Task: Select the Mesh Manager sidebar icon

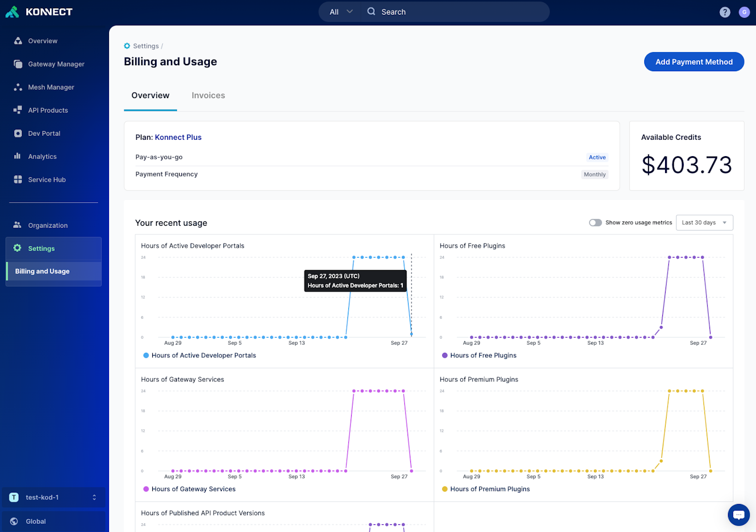Action: tap(51, 87)
